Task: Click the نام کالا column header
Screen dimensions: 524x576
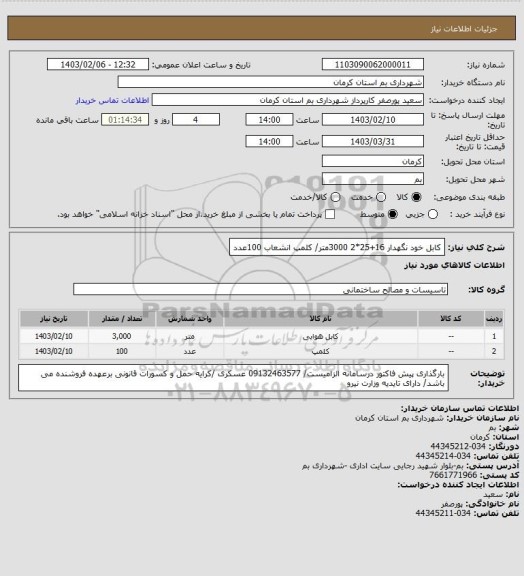Action: (320, 318)
